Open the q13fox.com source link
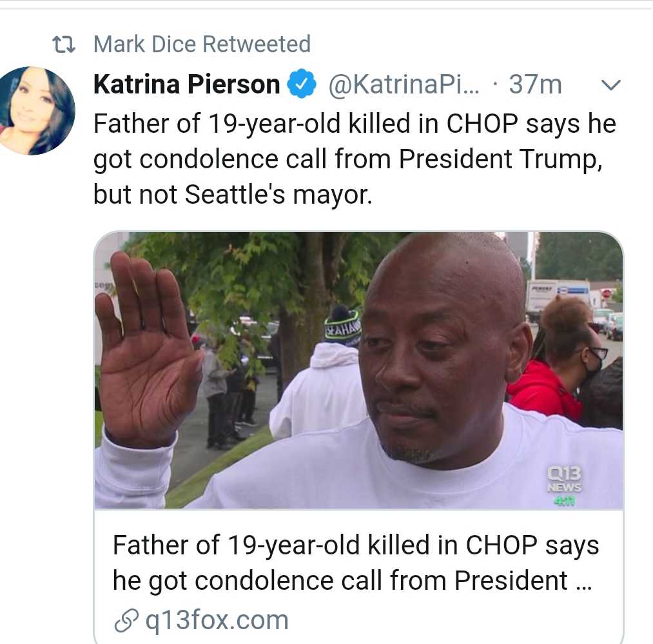Screen dimensions: 653x644 [x=216, y=621]
